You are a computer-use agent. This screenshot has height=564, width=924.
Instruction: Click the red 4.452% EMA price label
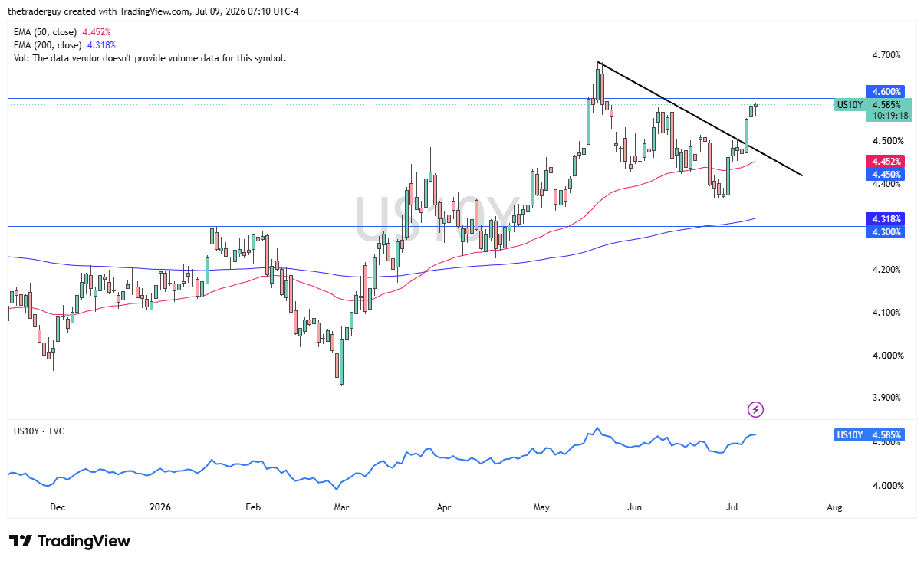pyautogui.click(x=885, y=162)
